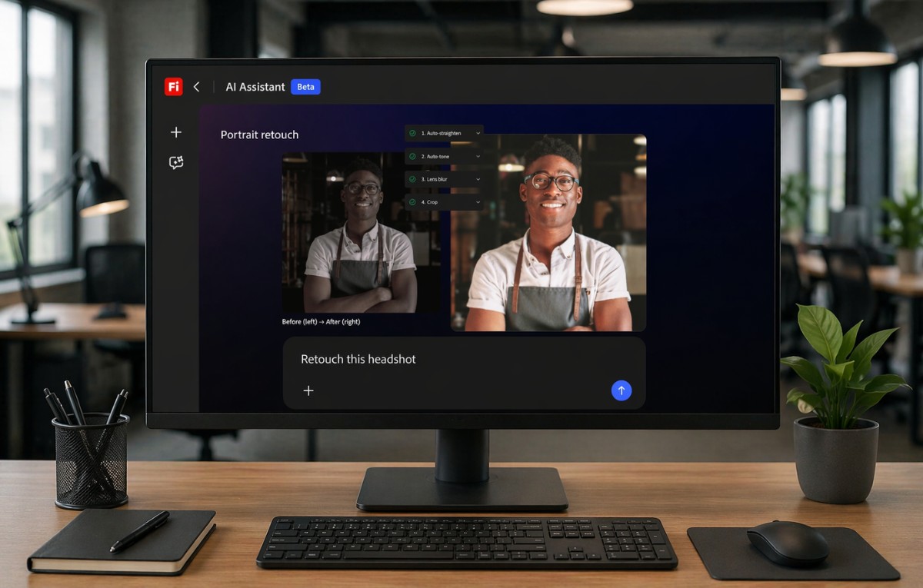Click the blue Beta badge

tap(305, 87)
